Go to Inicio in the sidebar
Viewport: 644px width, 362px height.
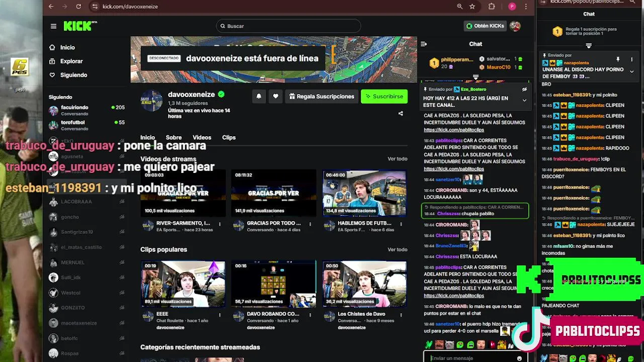(67, 47)
